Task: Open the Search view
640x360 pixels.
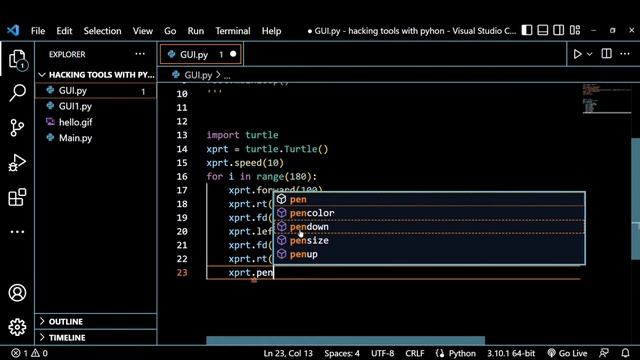Action: 17,93
